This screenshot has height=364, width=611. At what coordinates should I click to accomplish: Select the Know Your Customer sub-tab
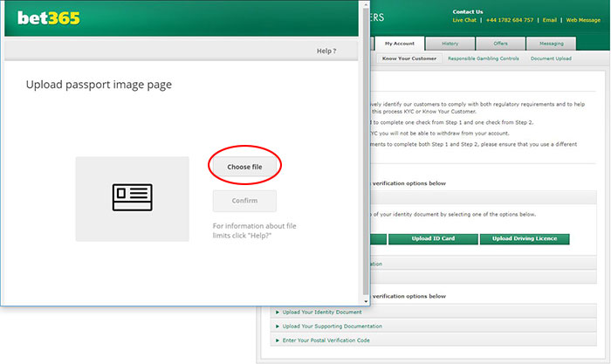(x=409, y=58)
